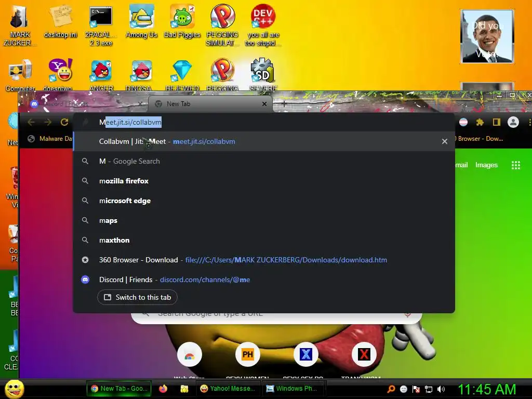Viewport: 532px width, 399px height.
Task: Click the Chrome forward arrow
Action: click(47, 122)
